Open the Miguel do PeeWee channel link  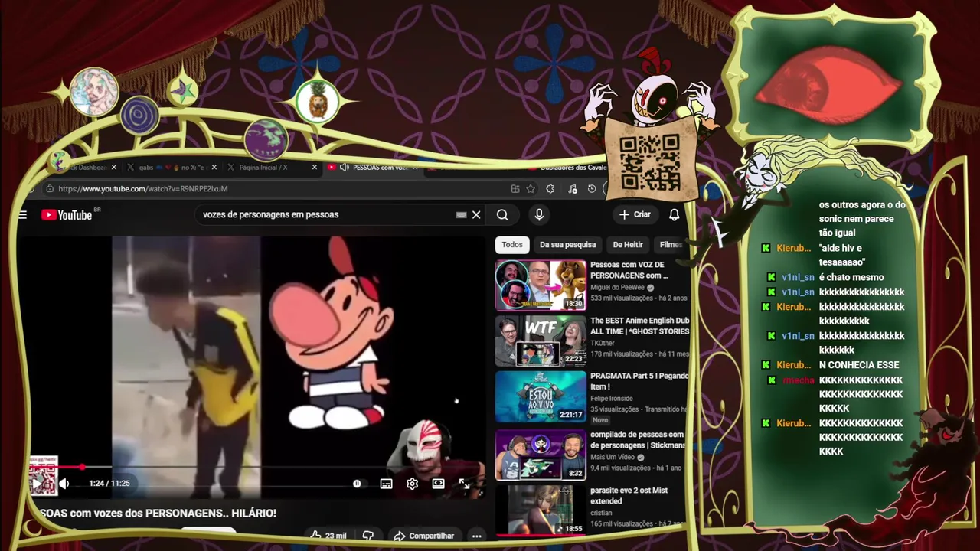[618, 287]
